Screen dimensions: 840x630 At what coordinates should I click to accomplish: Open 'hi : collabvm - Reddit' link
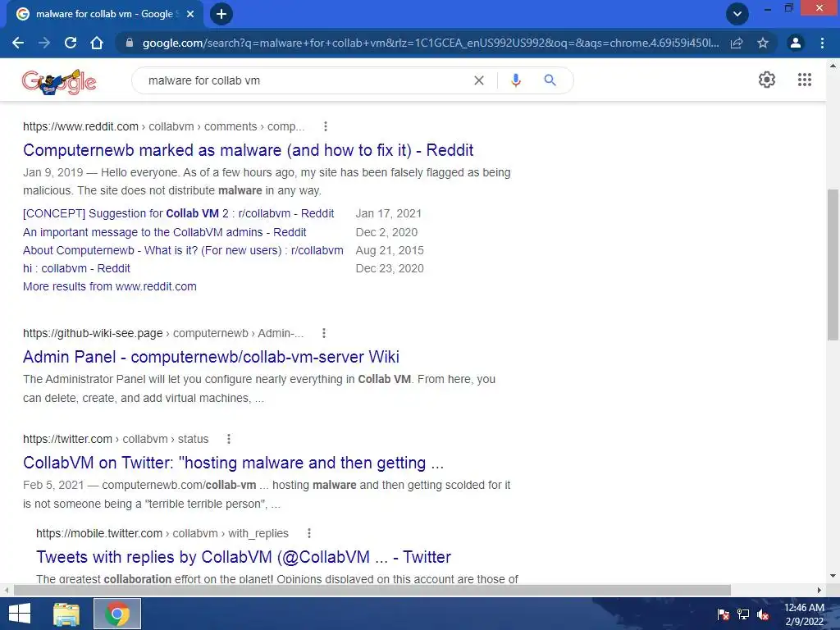pos(76,268)
